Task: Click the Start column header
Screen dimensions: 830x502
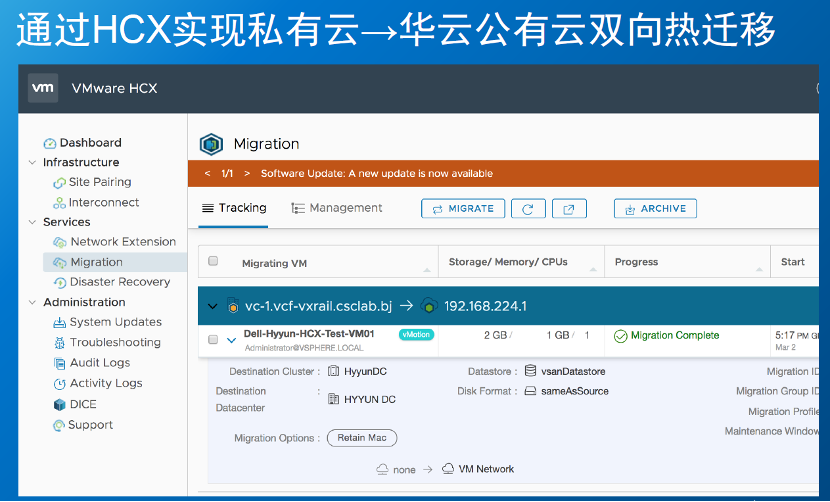Action: coord(792,262)
